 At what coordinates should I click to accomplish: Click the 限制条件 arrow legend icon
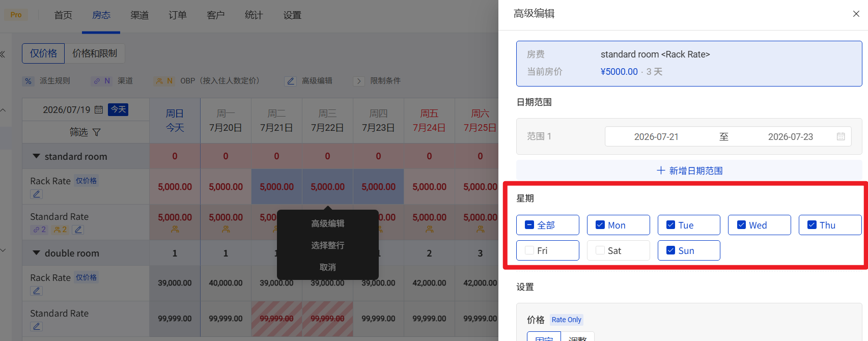(359, 81)
